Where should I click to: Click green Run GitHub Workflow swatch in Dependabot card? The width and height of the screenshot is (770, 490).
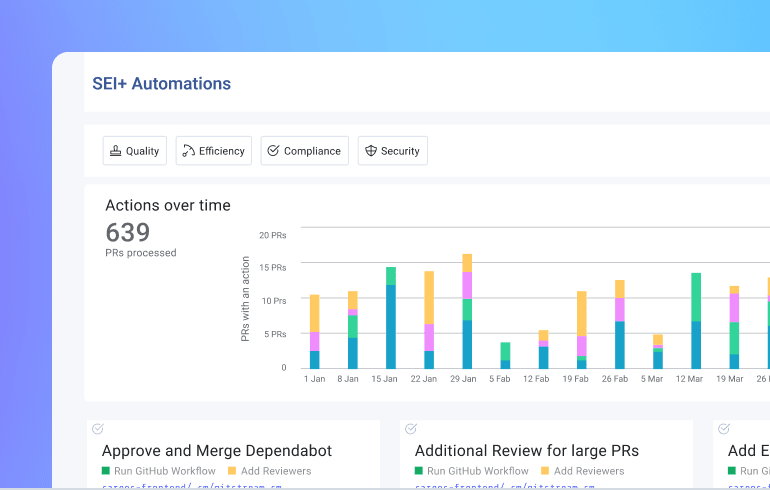point(106,471)
